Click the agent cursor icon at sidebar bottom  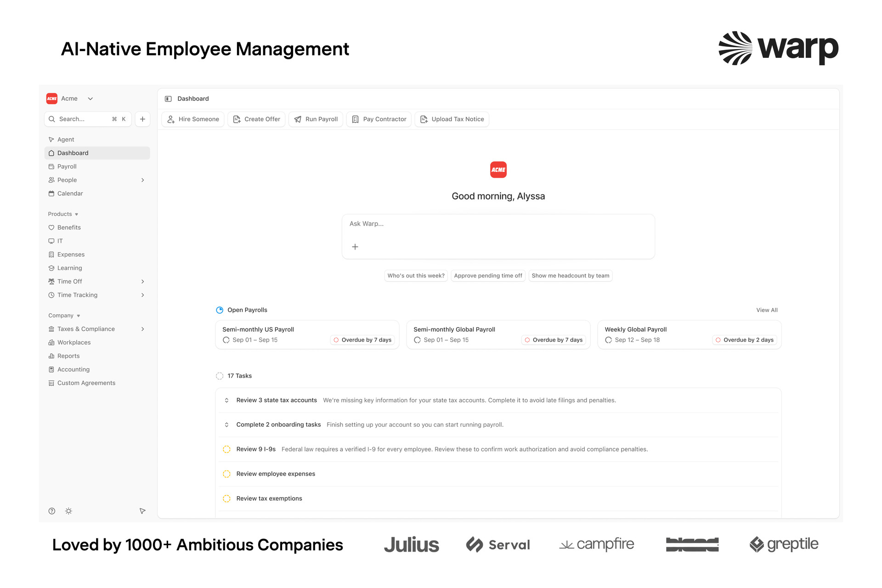pos(142,511)
